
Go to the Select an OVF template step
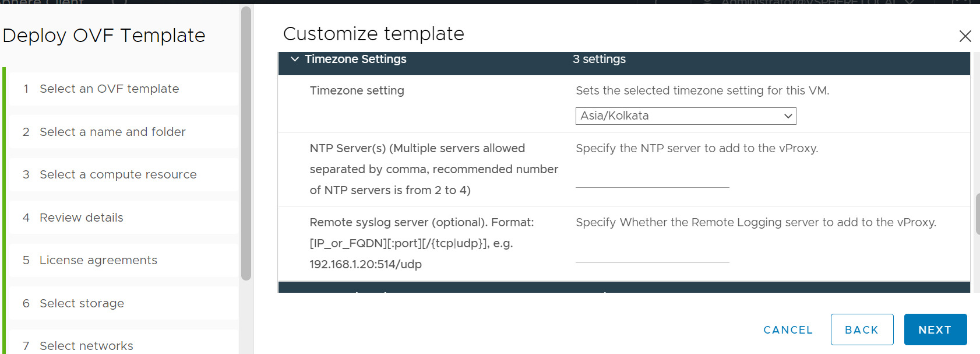coord(109,89)
